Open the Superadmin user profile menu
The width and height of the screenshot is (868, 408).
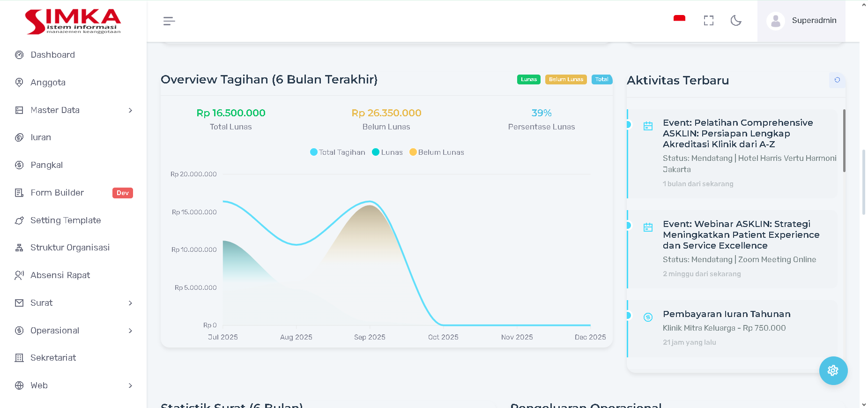pyautogui.click(x=801, y=21)
